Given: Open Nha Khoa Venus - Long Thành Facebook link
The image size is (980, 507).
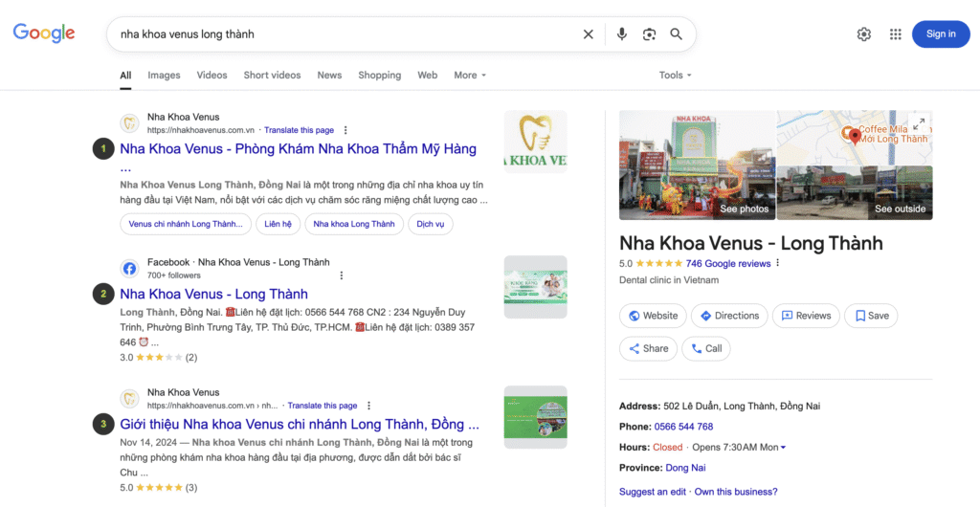Looking at the screenshot, I should (x=213, y=294).
